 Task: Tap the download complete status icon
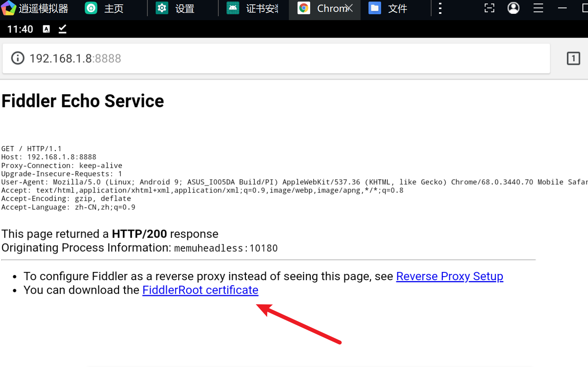pyautogui.click(x=62, y=29)
